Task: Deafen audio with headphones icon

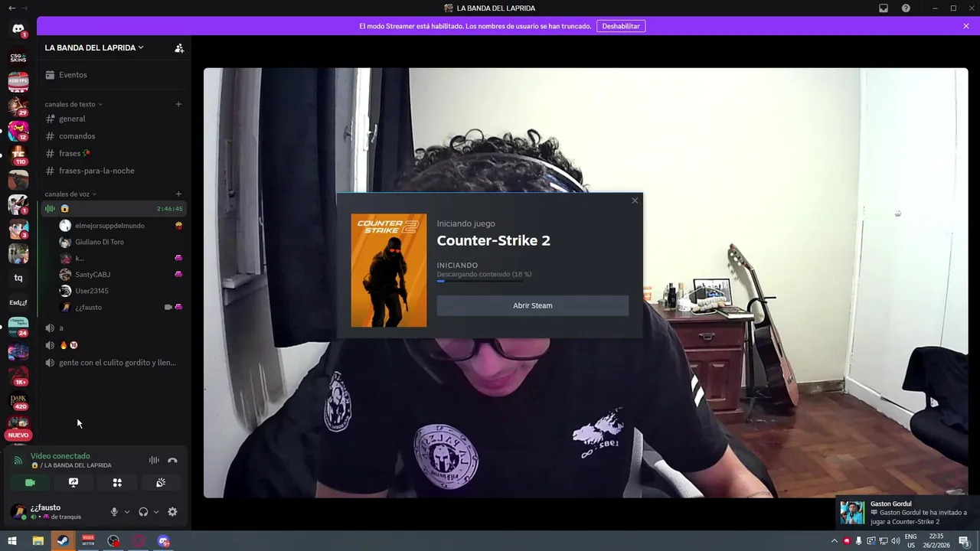Action: (x=143, y=512)
